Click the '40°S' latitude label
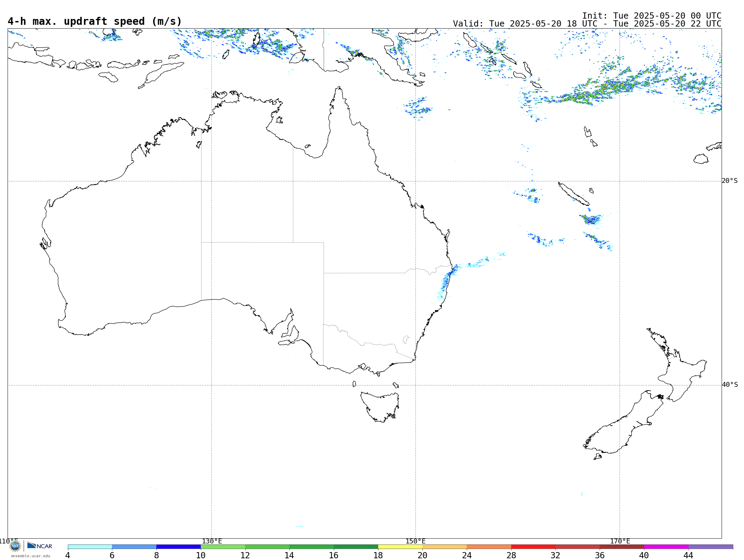 (730, 385)
